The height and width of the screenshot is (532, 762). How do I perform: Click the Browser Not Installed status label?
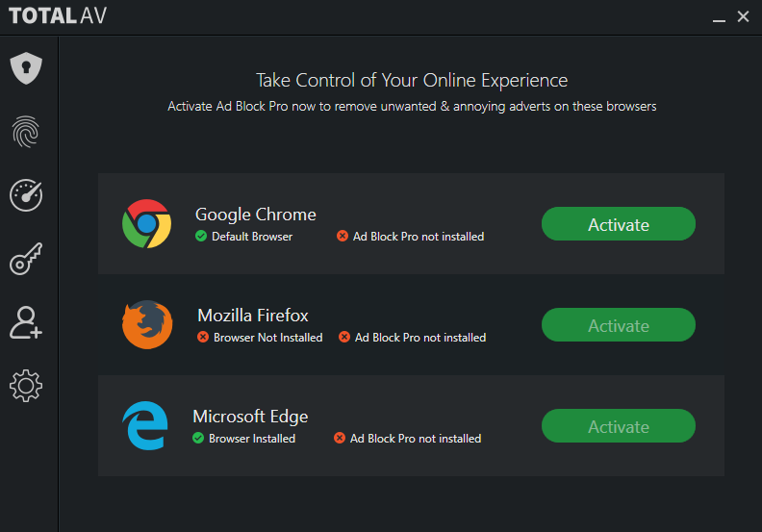tap(267, 338)
